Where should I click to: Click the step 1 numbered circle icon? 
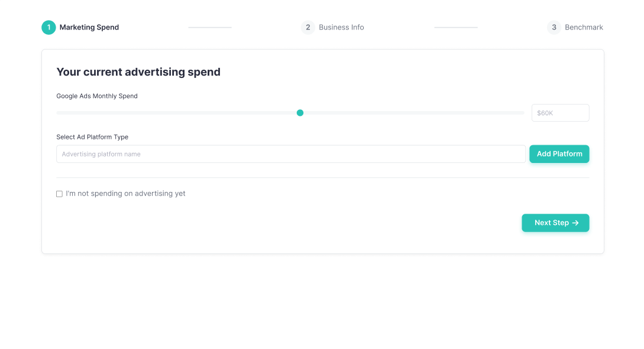pyautogui.click(x=48, y=27)
